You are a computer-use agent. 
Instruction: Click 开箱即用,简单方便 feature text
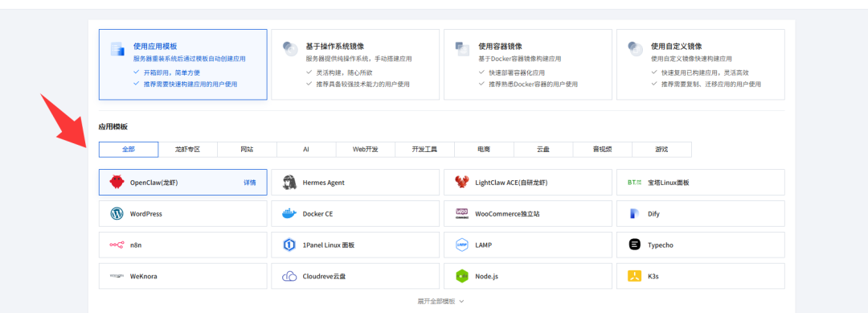[x=172, y=72]
